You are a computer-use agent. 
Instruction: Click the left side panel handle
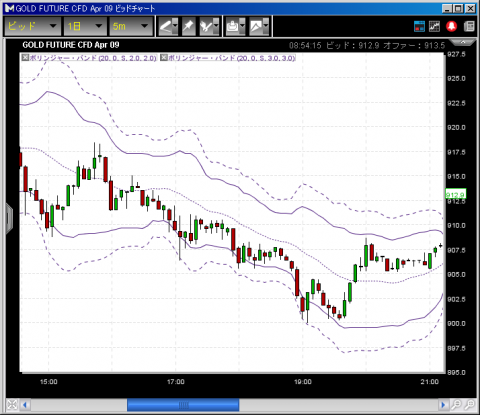coord(9,218)
